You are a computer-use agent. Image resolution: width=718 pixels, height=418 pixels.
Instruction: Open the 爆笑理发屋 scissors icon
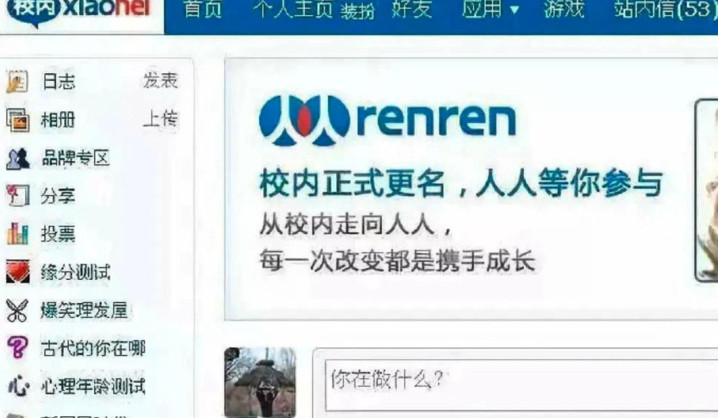coord(17,310)
